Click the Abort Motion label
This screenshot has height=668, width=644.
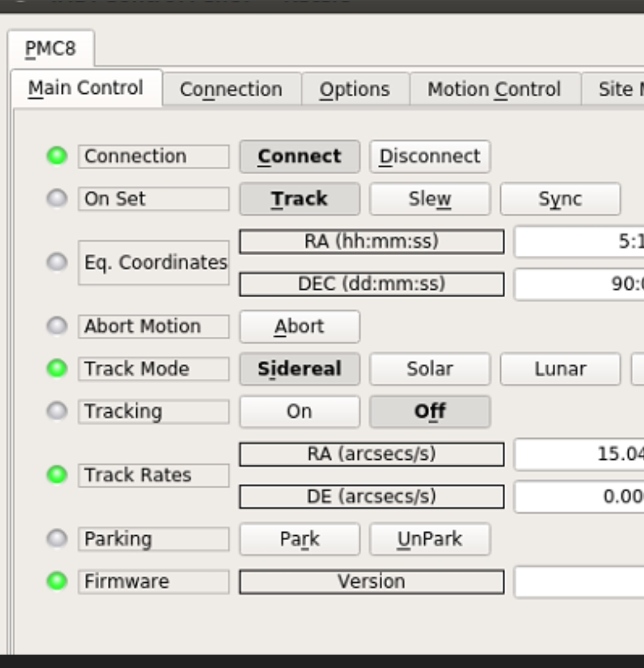click(154, 327)
